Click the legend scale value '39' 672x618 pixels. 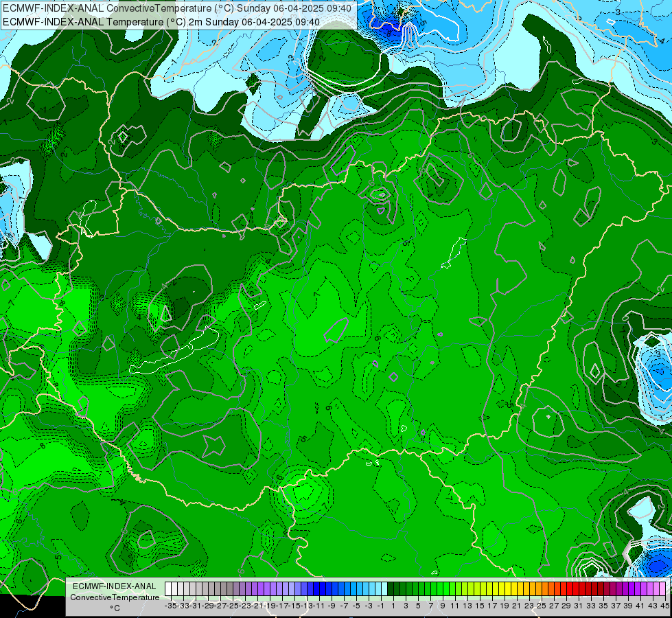(x=628, y=606)
